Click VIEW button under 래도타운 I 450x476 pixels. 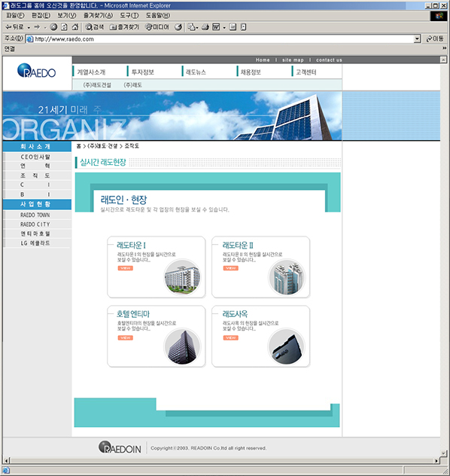click(x=125, y=268)
